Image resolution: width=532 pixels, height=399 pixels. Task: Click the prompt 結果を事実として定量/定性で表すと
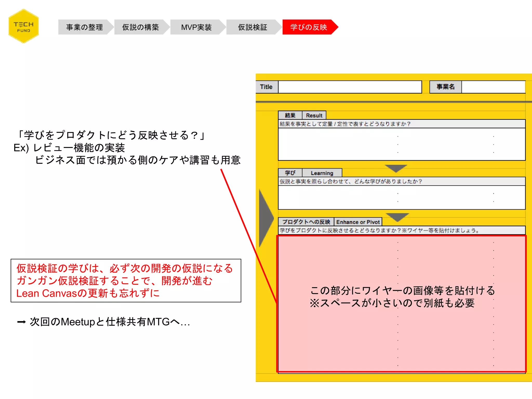click(x=345, y=124)
